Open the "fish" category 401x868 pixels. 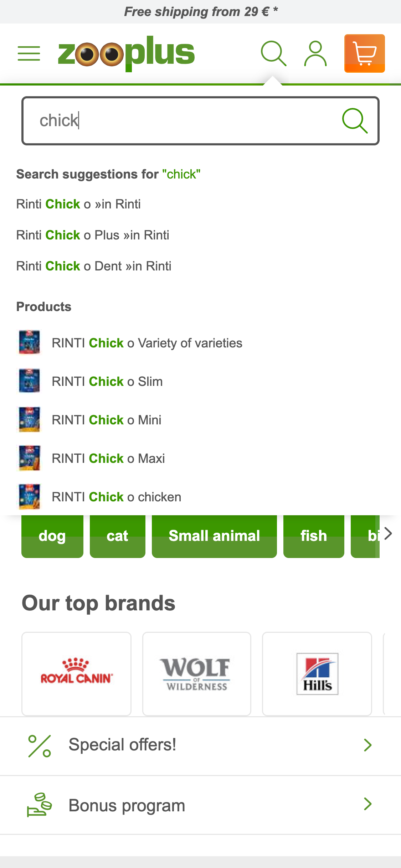pyautogui.click(x=313, y=536)
